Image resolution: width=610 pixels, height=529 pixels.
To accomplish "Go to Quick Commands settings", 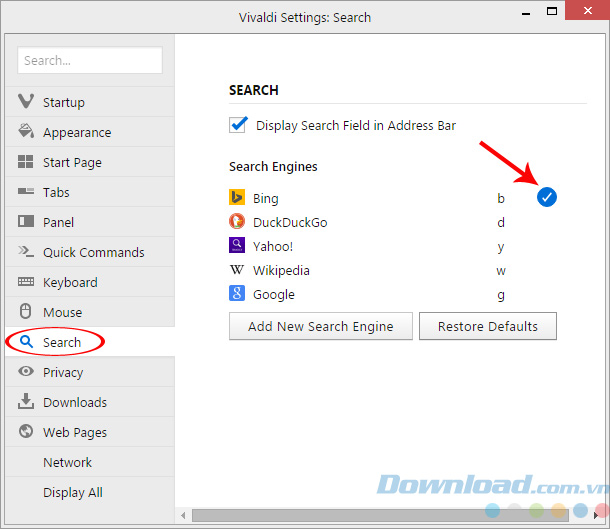I will (x=93, y=252).
